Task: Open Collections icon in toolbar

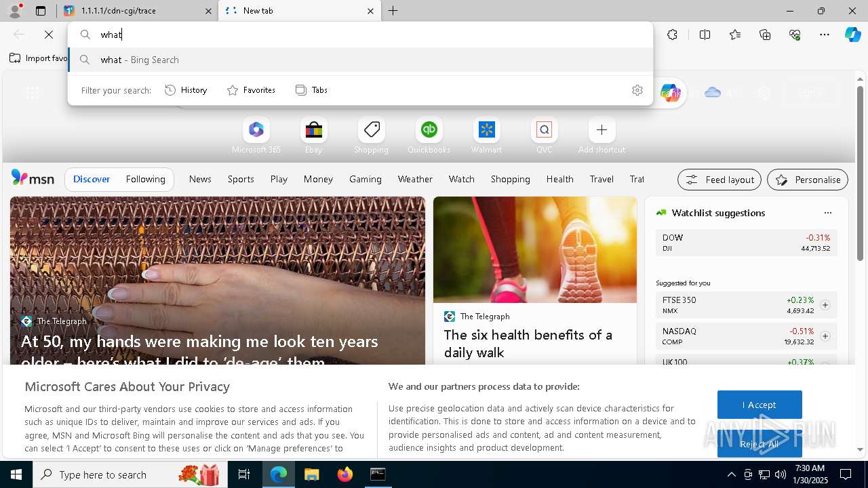Action: [765, 35]
